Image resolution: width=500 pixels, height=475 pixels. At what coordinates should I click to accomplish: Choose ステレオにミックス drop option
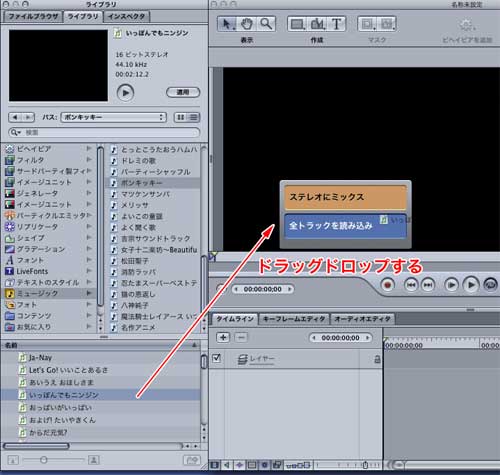click(345, 197)
